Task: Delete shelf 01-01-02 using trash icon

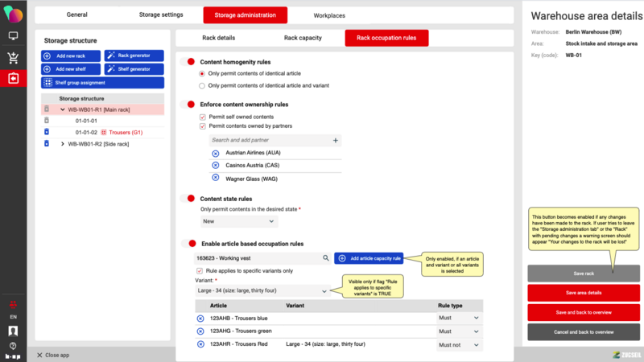Action: point(46,132)
